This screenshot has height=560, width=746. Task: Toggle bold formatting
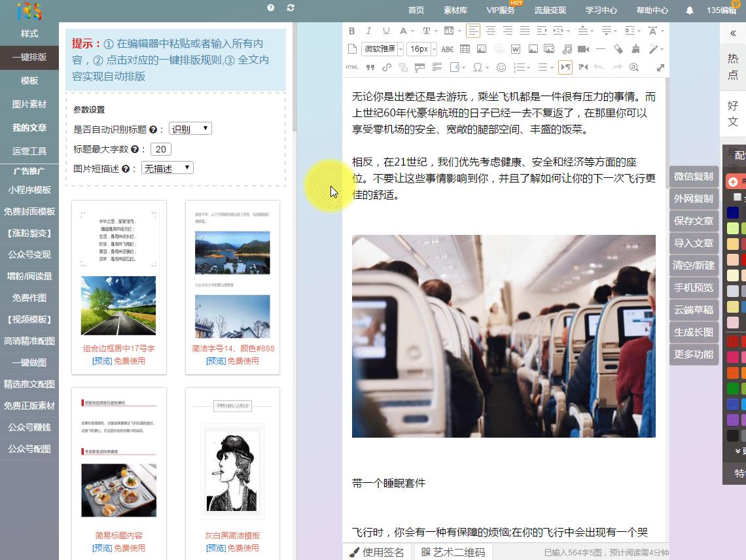(351, 31)
